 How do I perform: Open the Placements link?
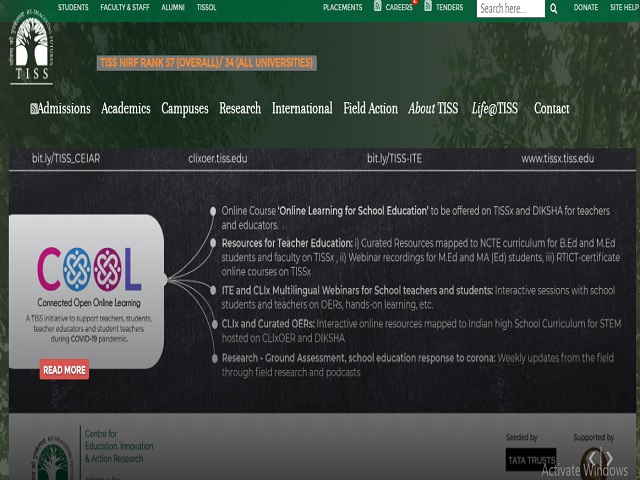[342, 7]
